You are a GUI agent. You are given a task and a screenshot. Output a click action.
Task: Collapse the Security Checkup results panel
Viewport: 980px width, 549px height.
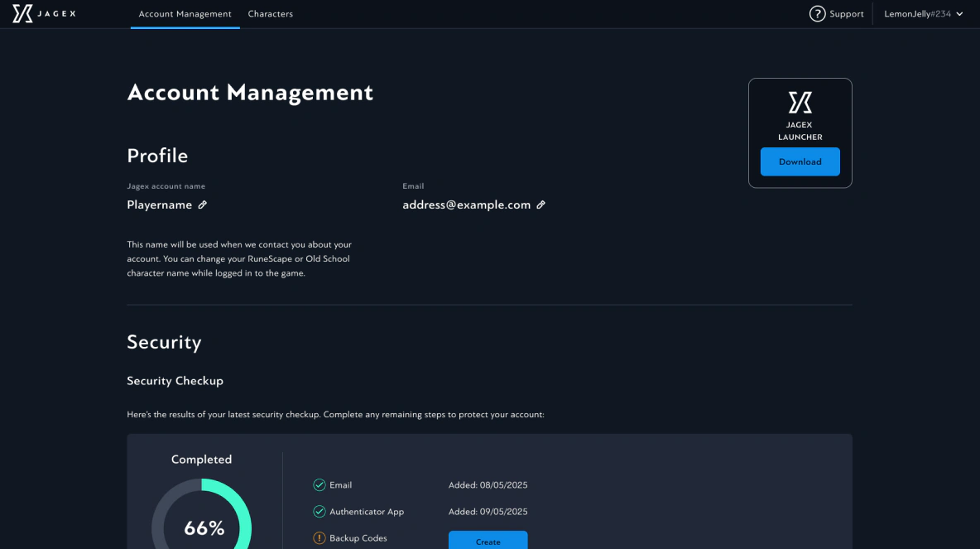[x=175, y=380]
